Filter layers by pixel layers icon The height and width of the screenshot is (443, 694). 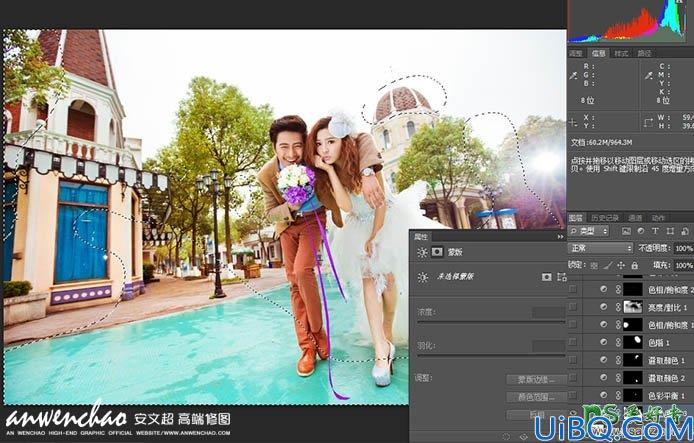click(626, 231)
